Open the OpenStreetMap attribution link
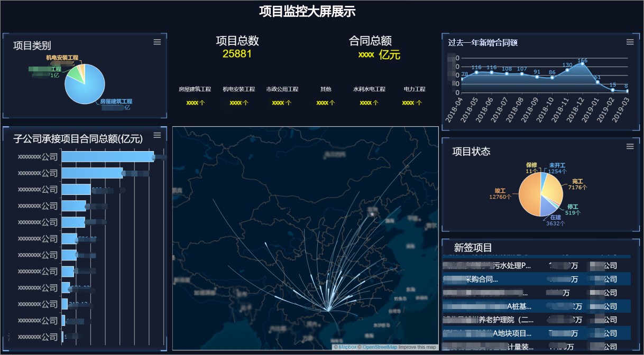The height and width of the screenshot is (355, 644). [x=379, y=347]
